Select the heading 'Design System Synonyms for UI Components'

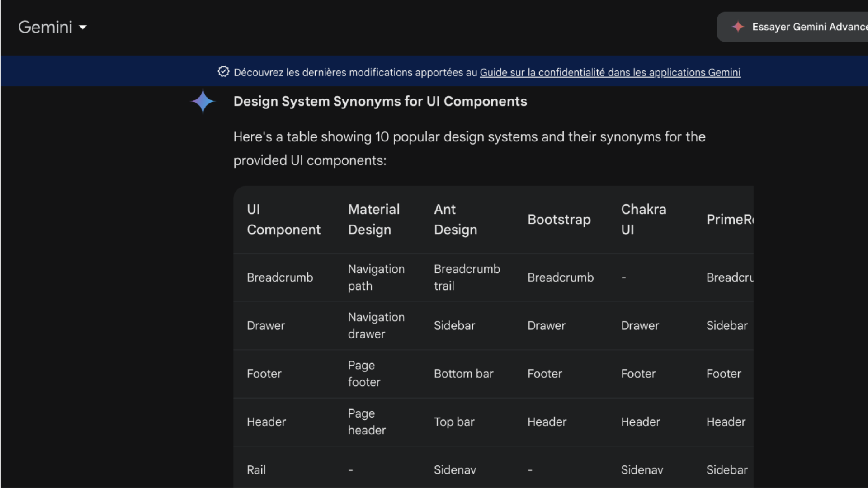380,101
